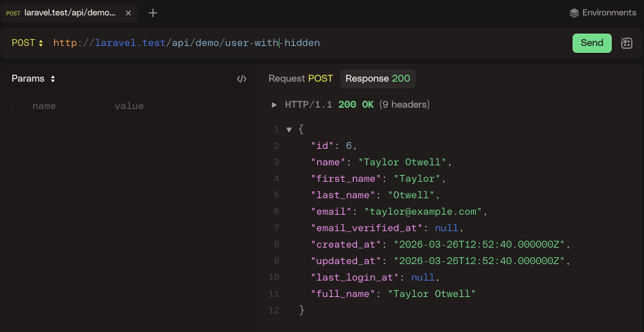
Task: Open the POST method dropdown
Action: coord(27,43)
